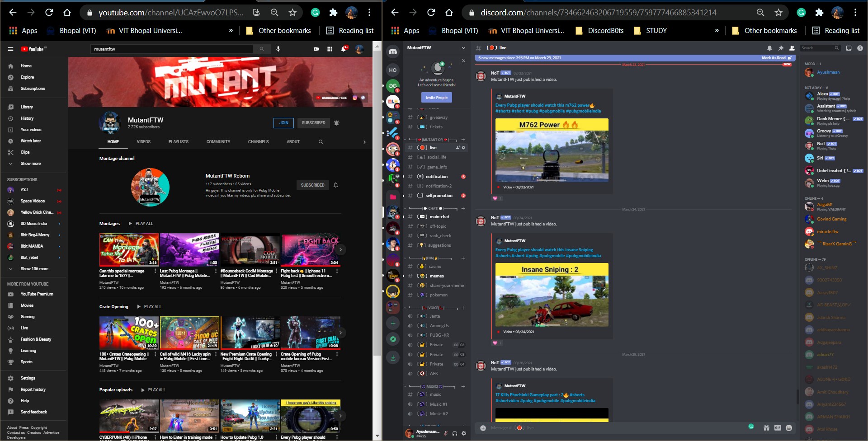This screenshot has width=868, height=441.
Task: Open the Clips icon in the YouTube sidebar
Action: 10,152
